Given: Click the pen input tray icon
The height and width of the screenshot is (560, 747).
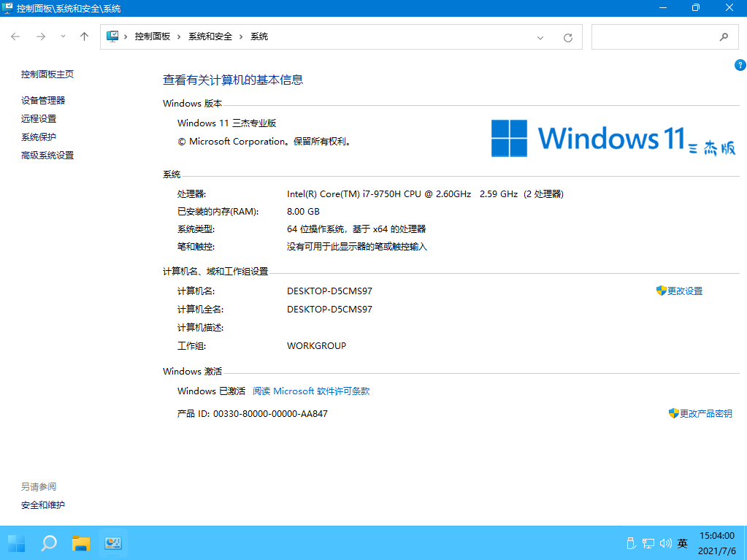Looking at the screenshot, I should (x=630, y=543).
